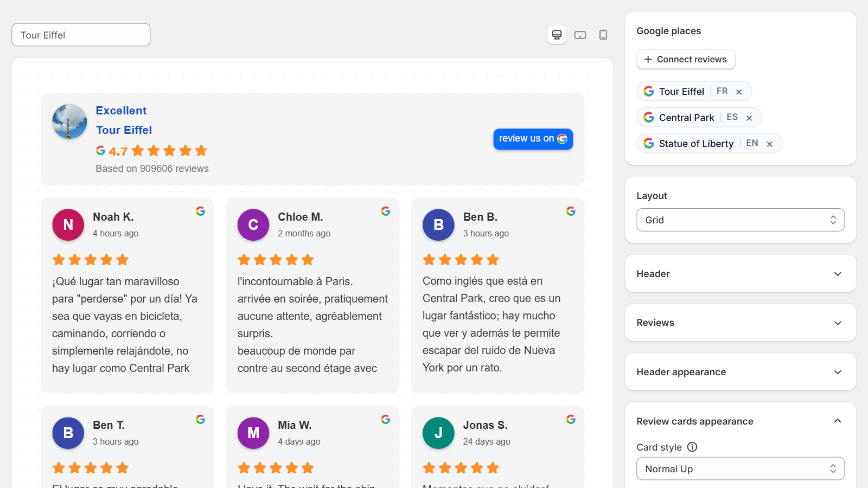Screen dimensions: 868x488
Task: Click Google icon on Noah K. review
Action: point(200,211)
